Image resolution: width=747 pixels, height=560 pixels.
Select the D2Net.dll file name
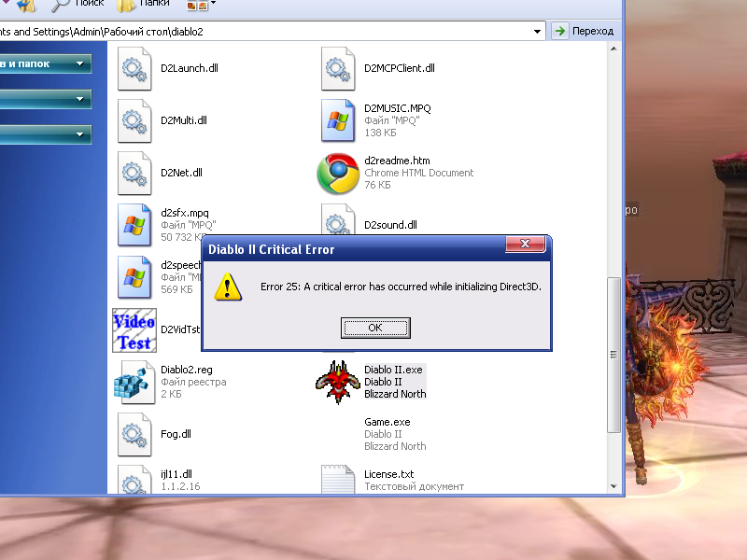pos(181,173)
